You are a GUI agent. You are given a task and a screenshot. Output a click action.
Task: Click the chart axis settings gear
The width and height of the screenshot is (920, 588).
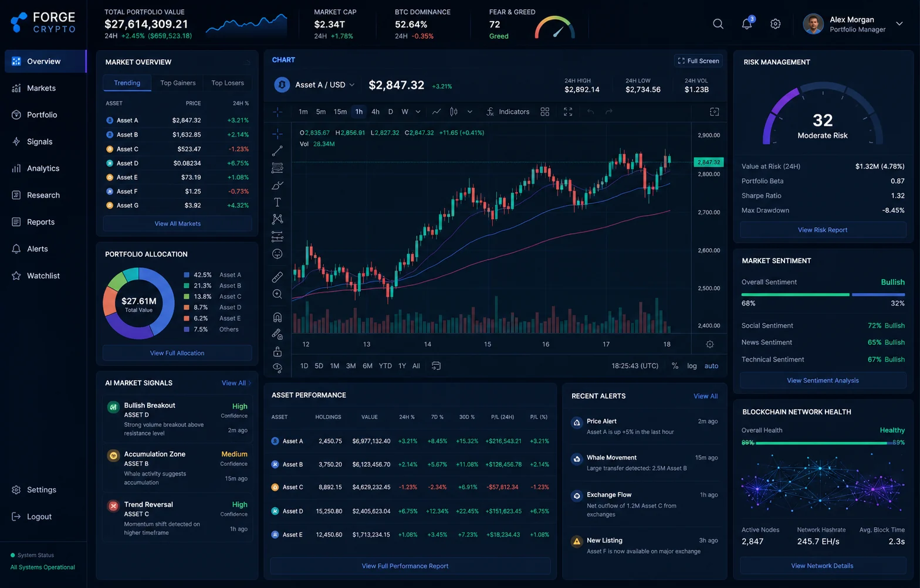pos(710,344)
